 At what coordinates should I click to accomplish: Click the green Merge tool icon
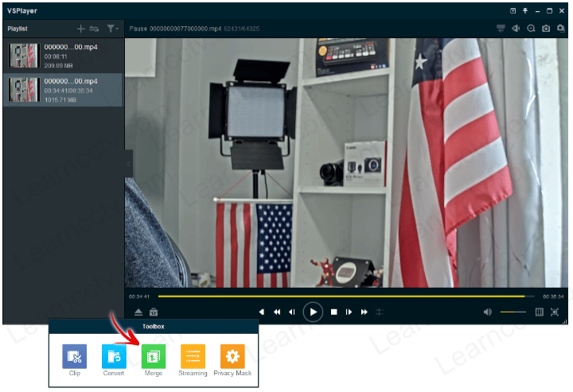[x=154, y=355]
